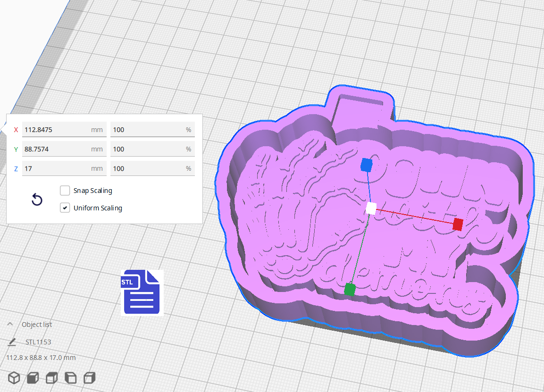Click the blue STL file icon
The image size is (544, 392).
pos(141,292)
